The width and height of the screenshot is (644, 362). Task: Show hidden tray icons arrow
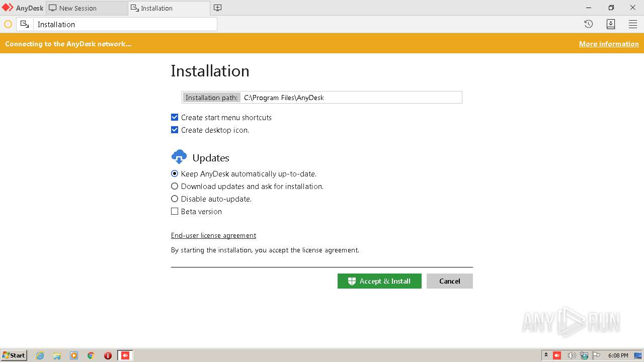546,355
